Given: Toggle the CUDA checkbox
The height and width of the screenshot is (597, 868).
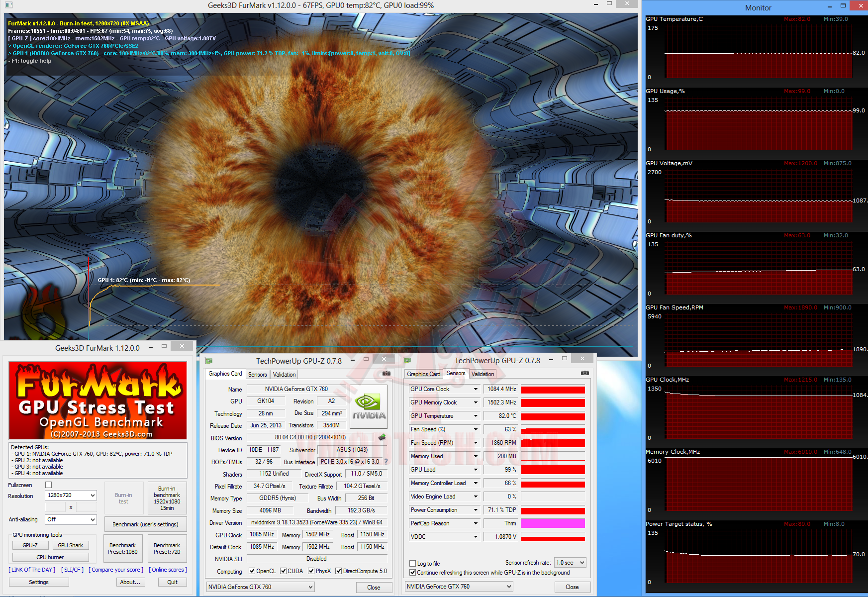Looking at the screenshot, I should pyautogui.click(x=283, y=571).
